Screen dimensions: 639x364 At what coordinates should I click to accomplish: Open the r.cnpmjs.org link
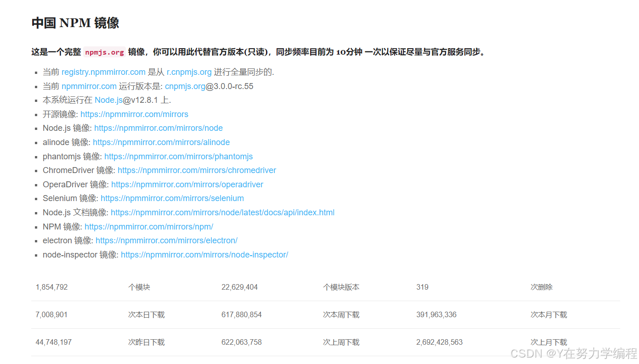(x=189, y=72)
